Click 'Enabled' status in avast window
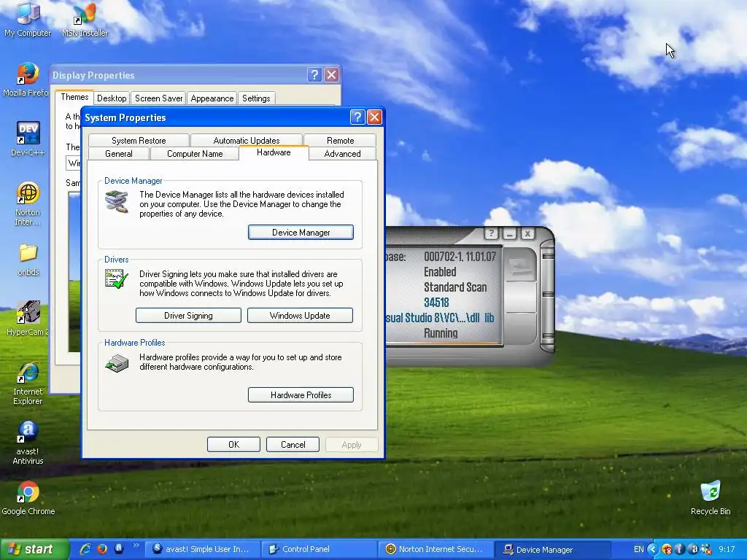 (440, 272)
